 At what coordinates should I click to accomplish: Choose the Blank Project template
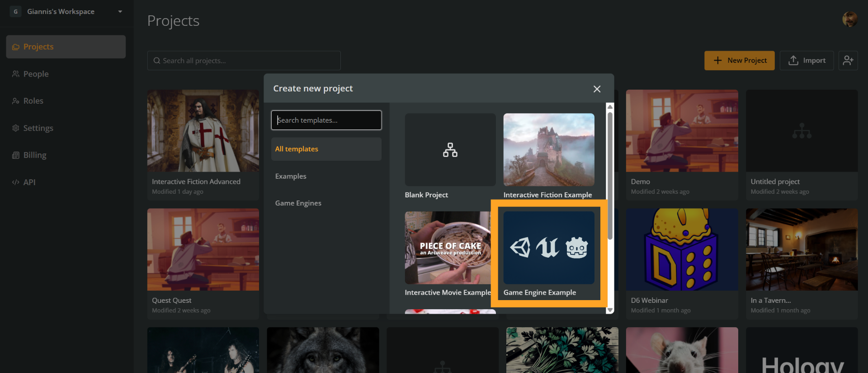coord(450,150)
